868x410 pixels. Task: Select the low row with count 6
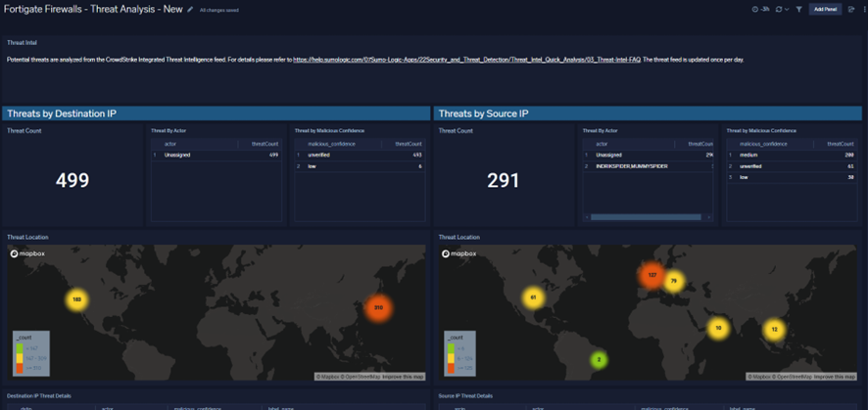[360, 165]
